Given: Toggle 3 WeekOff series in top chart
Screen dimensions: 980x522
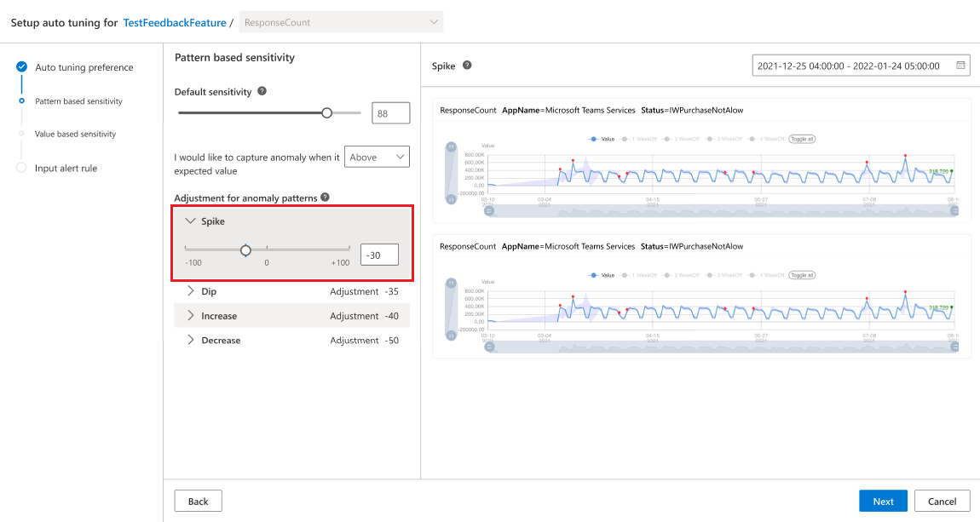Looking at the screenshot, I should click(724, 140).
